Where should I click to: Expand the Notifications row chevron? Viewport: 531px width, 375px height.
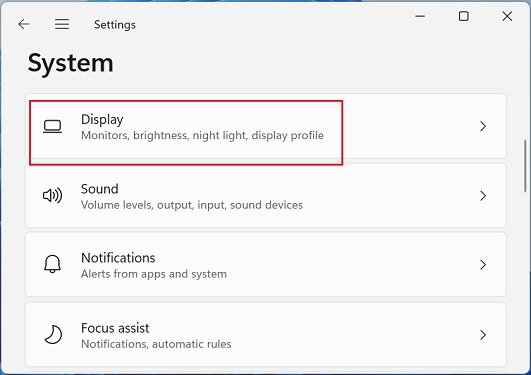click(x=483, y=265)
